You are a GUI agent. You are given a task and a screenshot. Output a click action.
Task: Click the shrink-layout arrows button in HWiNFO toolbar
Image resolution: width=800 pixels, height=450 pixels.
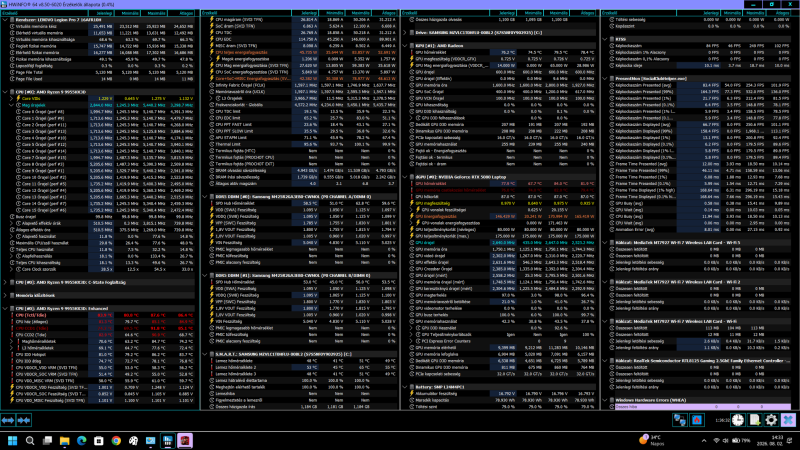point(24,420)
